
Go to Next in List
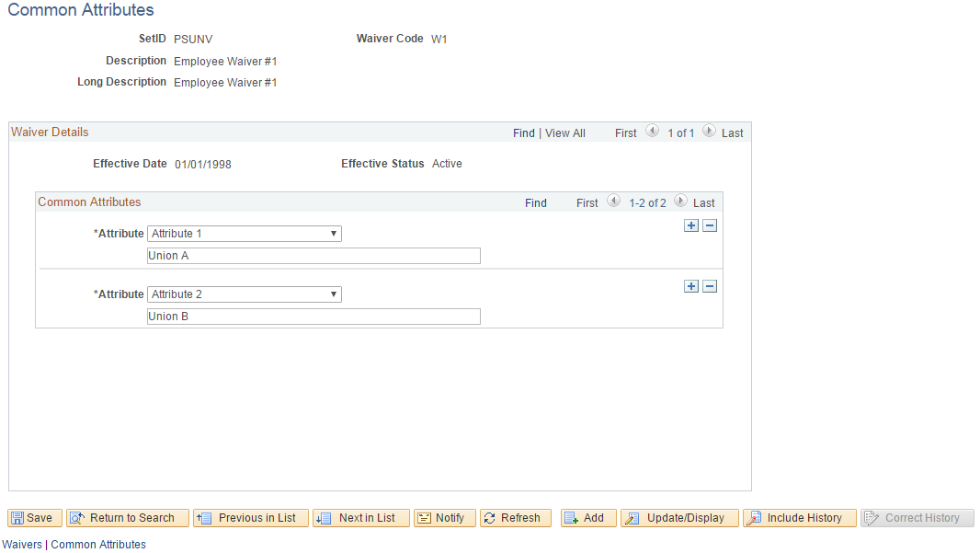click(360, 518)
